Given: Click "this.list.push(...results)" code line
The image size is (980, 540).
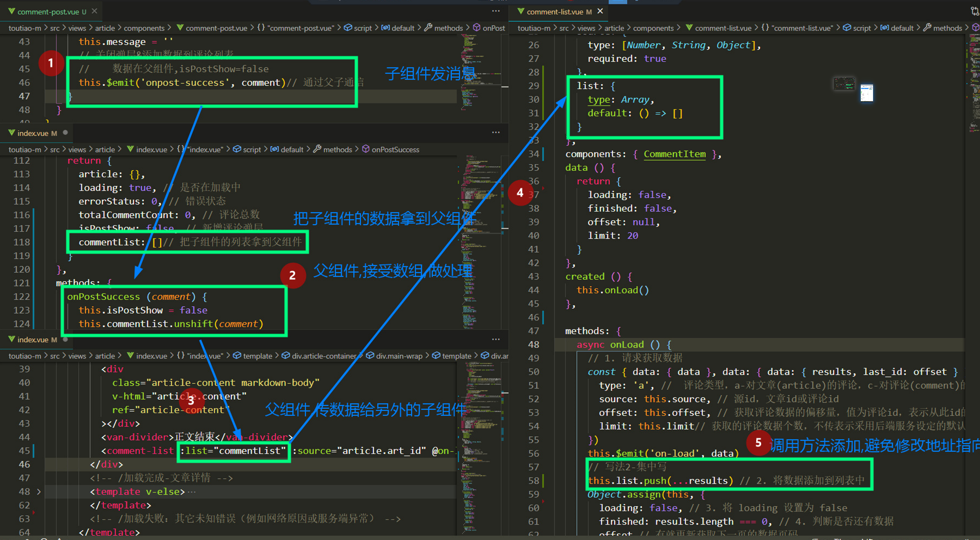Looking at the screenshot, I should (660, 480).
